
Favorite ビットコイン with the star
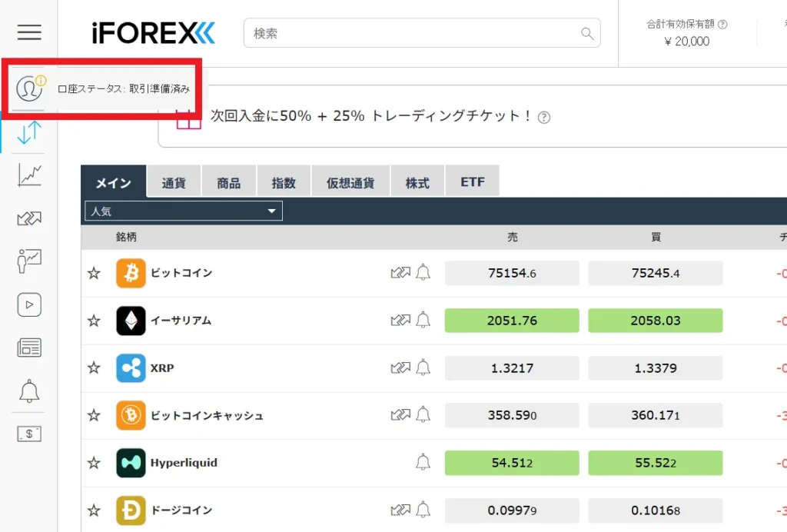pyautogui.click(x=94, y=273)
